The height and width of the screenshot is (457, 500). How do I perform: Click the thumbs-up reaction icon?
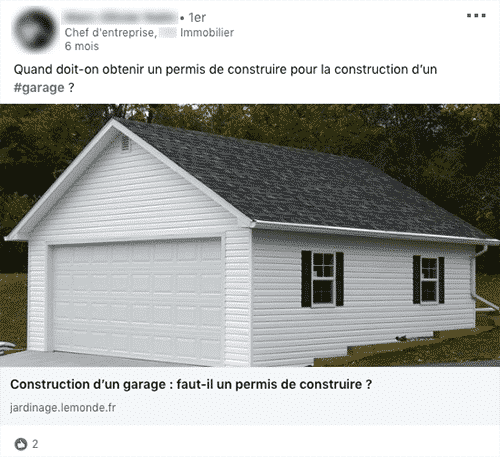pyautogui.click(x=21, y=444)
